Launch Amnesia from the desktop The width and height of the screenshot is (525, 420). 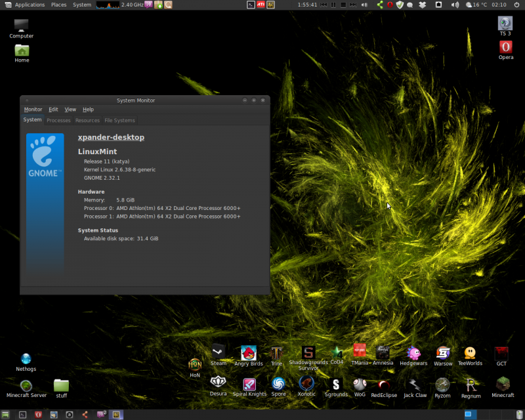point(383,356)
